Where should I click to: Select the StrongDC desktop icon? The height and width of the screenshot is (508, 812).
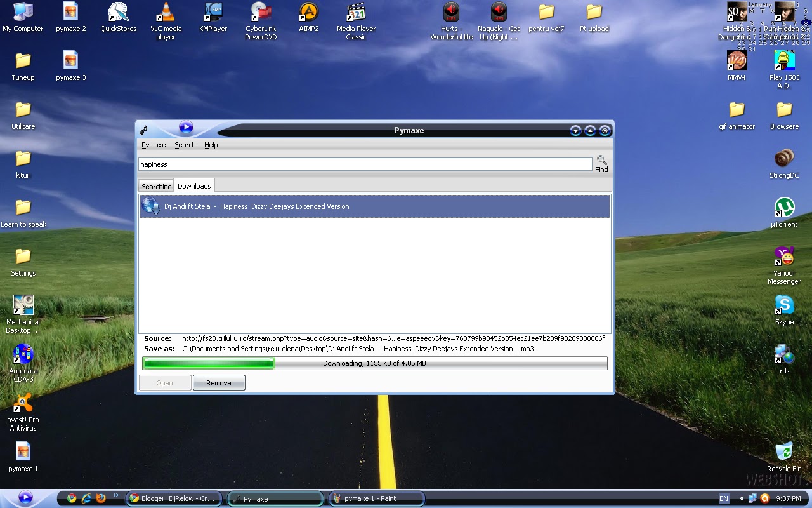click(x=785, y=164)
